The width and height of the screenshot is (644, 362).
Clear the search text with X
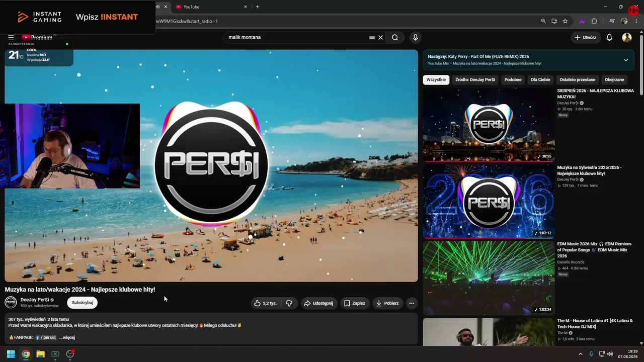[381, 37]
